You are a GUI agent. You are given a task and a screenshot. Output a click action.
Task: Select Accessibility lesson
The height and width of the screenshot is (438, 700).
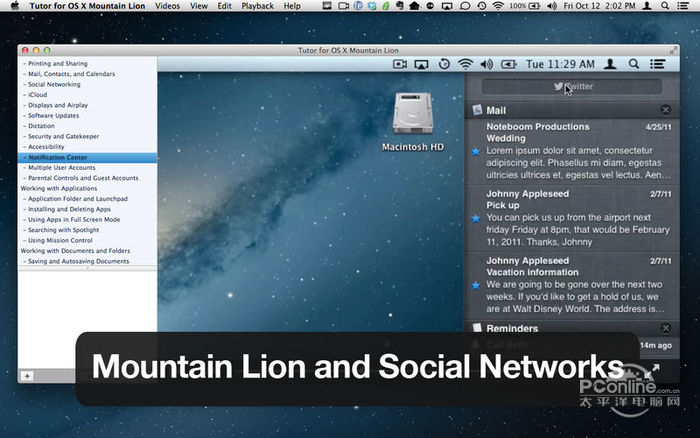click(x=46, y=146)
